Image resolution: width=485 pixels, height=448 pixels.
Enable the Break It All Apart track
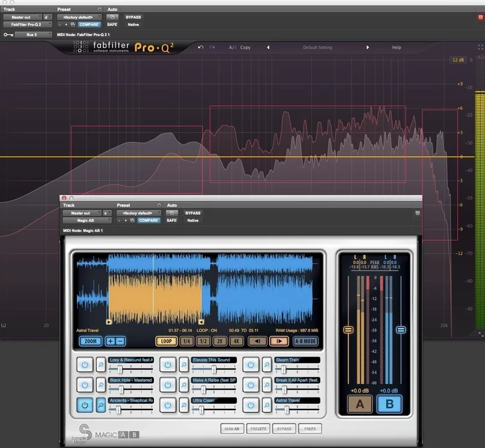[251, 385]
